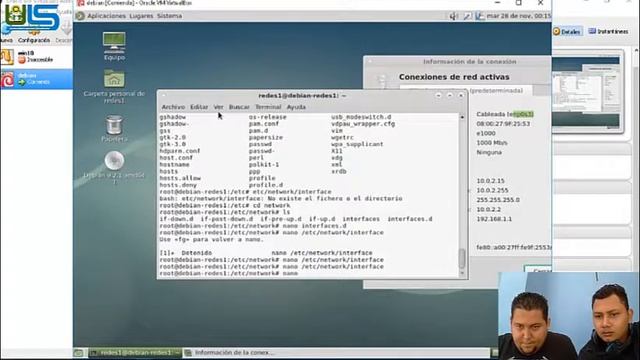The image size is (640, 360).
Task: Select the debian virtual machine in VirtualBox list
Action: (36, 79)
